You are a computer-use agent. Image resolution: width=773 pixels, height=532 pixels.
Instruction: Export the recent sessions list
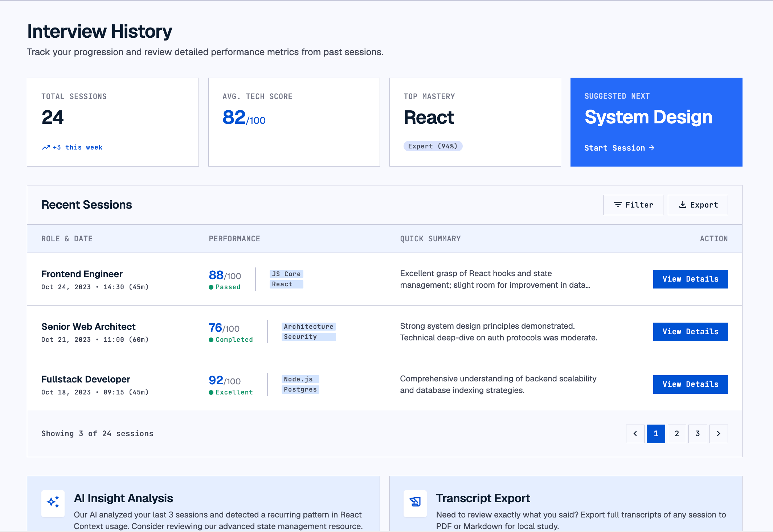coord(698,205)
